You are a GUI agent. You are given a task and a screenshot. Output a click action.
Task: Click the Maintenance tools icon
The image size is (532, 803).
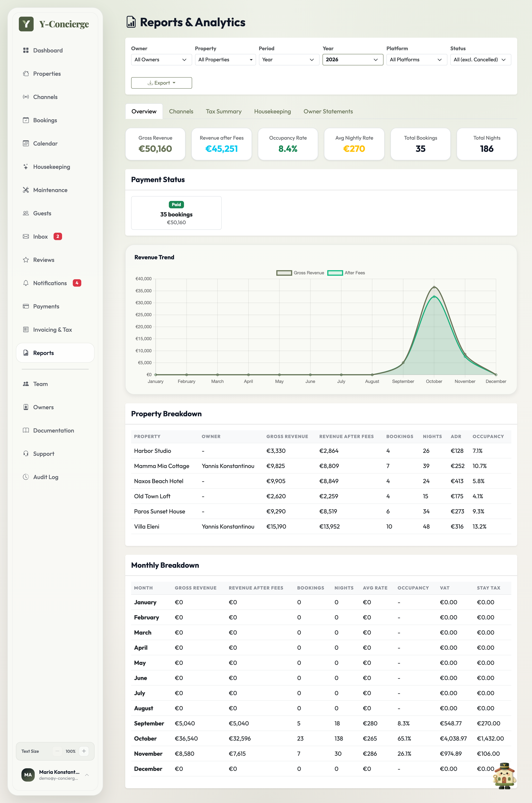tap(26, 190)
